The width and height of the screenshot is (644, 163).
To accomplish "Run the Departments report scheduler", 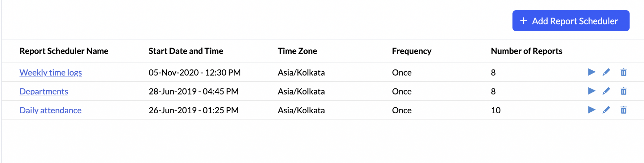I will pos(592,91).
